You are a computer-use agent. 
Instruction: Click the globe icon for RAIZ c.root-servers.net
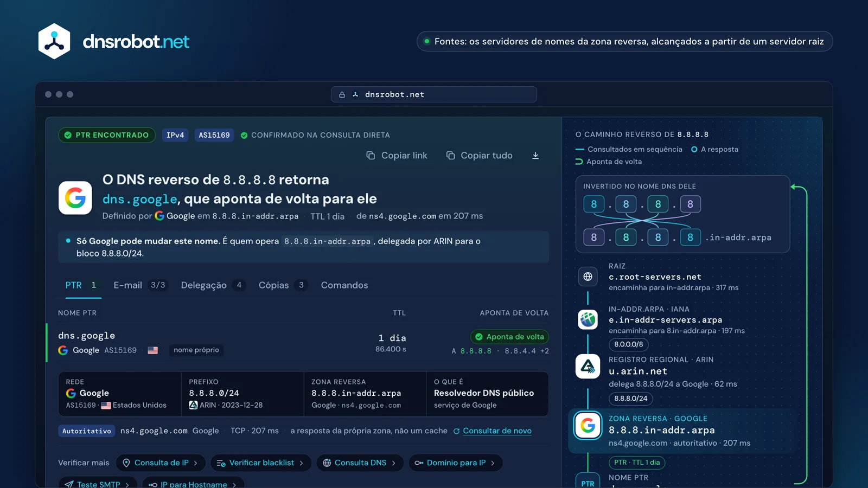[x=588, y=277]
